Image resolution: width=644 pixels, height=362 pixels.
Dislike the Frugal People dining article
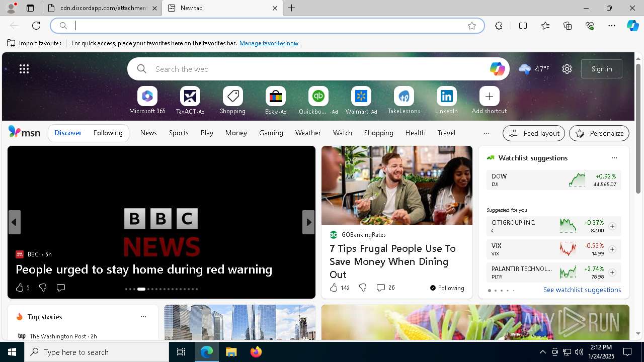363,288
